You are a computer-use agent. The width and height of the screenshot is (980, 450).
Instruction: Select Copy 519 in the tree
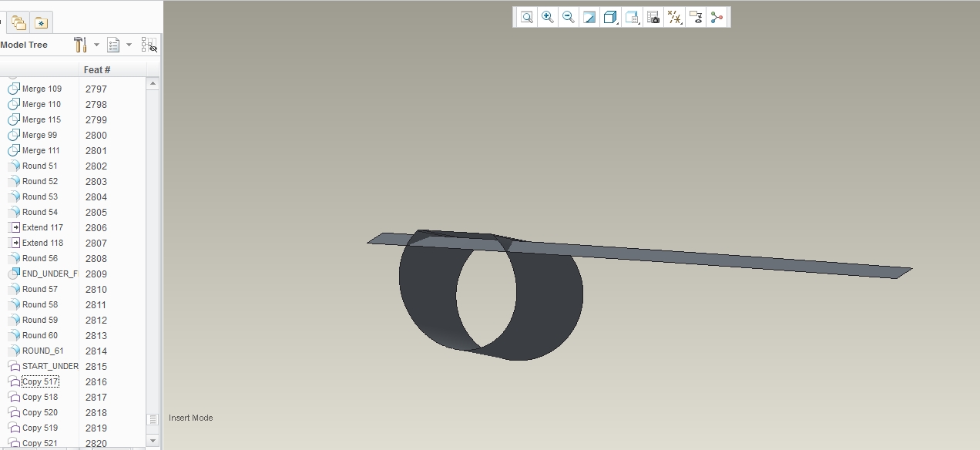[40, 428]
